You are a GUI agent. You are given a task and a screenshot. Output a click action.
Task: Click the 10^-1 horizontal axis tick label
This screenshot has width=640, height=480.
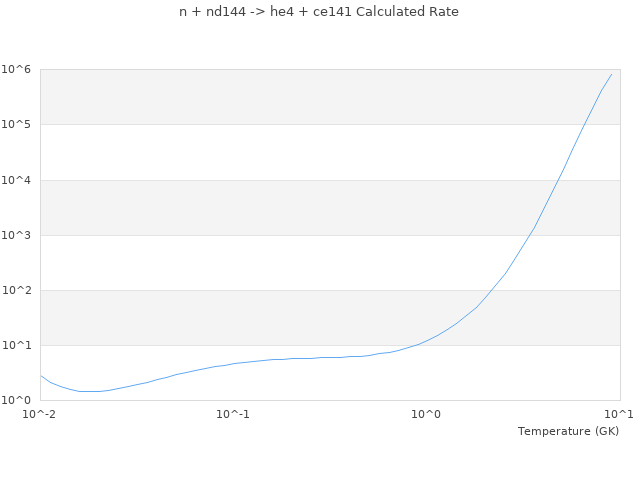coord(233,414)
